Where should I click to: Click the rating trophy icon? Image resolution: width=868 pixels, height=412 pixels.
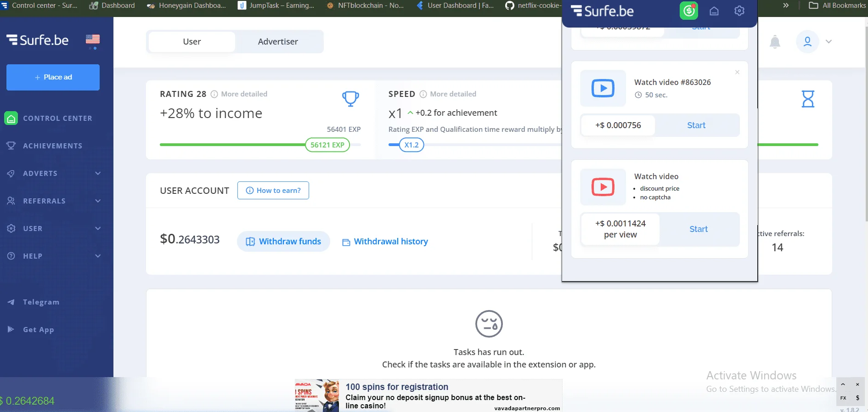pos(350,98)
